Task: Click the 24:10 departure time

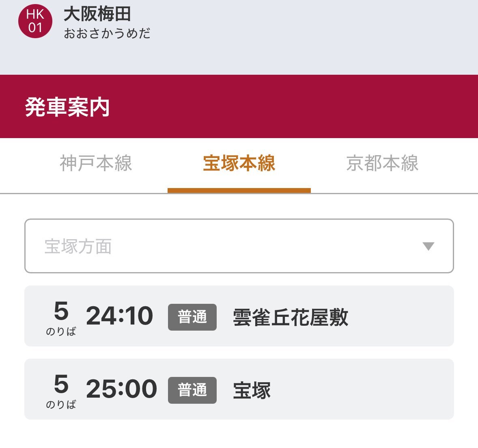Action: pos(119,316)
